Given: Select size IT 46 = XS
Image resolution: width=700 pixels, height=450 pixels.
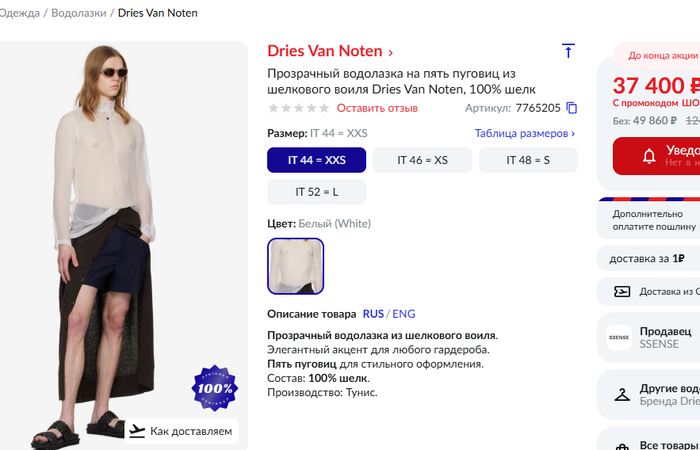Looking at the screenshot, I should pyautogui.click(x=422, y=160).
